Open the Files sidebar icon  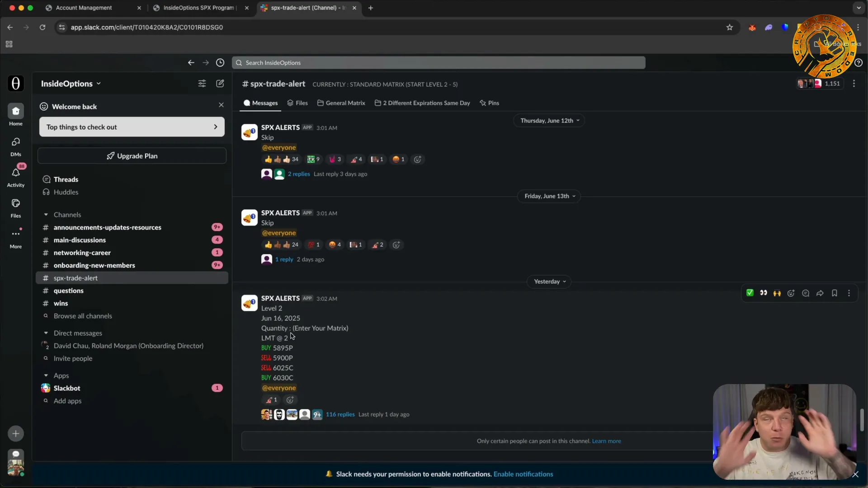pos(16,203)
